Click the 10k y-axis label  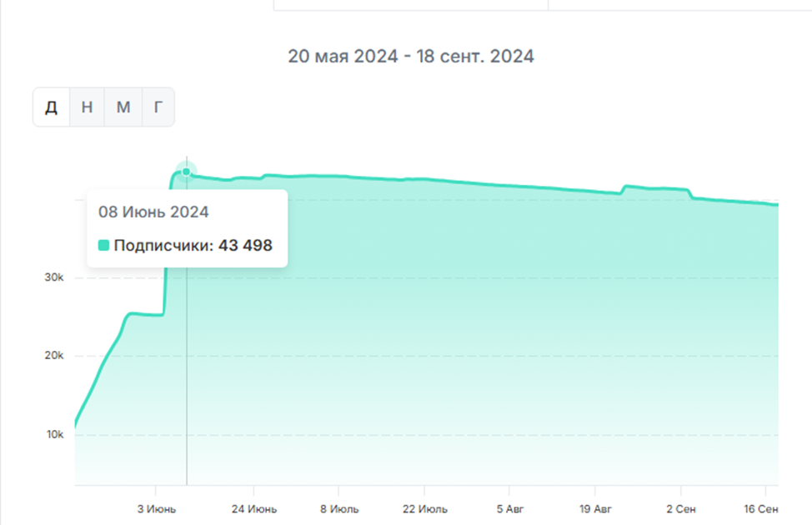click(54, 435)
